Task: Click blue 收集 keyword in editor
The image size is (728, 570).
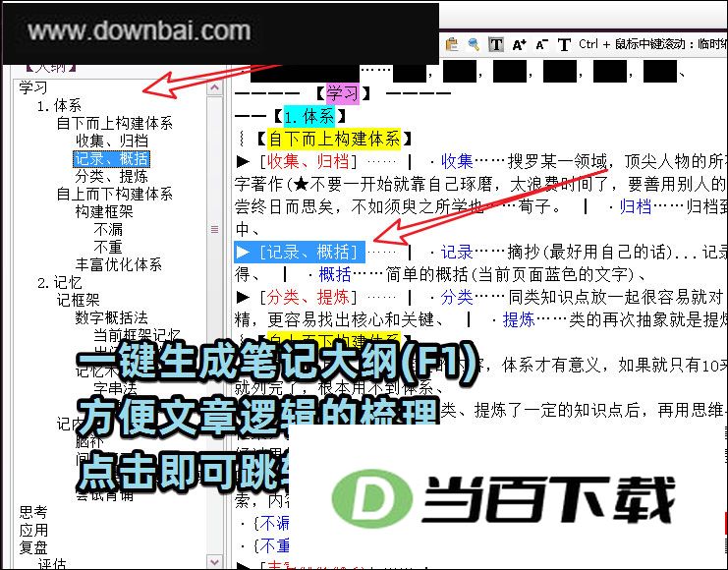Action: (457, 161)
